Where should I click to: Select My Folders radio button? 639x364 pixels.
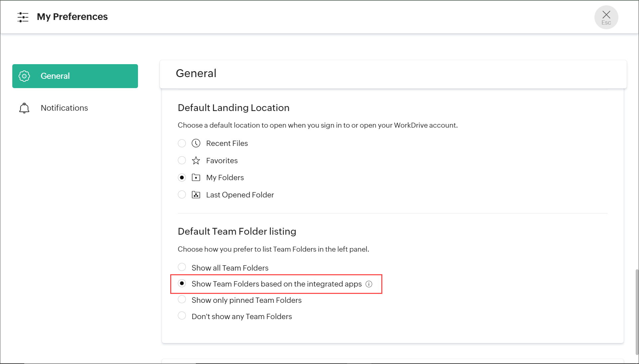(182, 178)
